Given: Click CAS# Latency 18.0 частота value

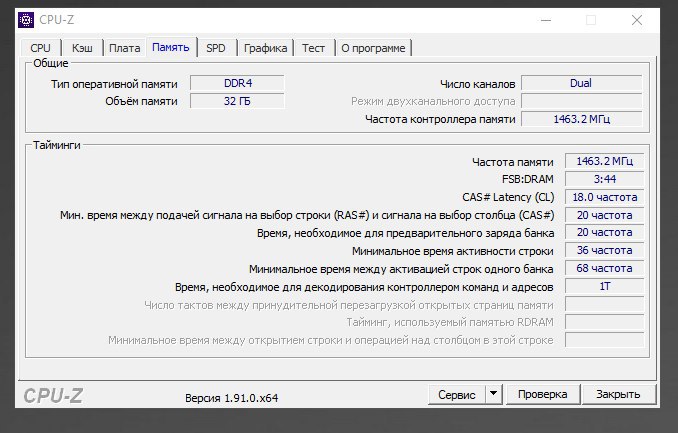Looking at the screenshot, I should (604, 197).
